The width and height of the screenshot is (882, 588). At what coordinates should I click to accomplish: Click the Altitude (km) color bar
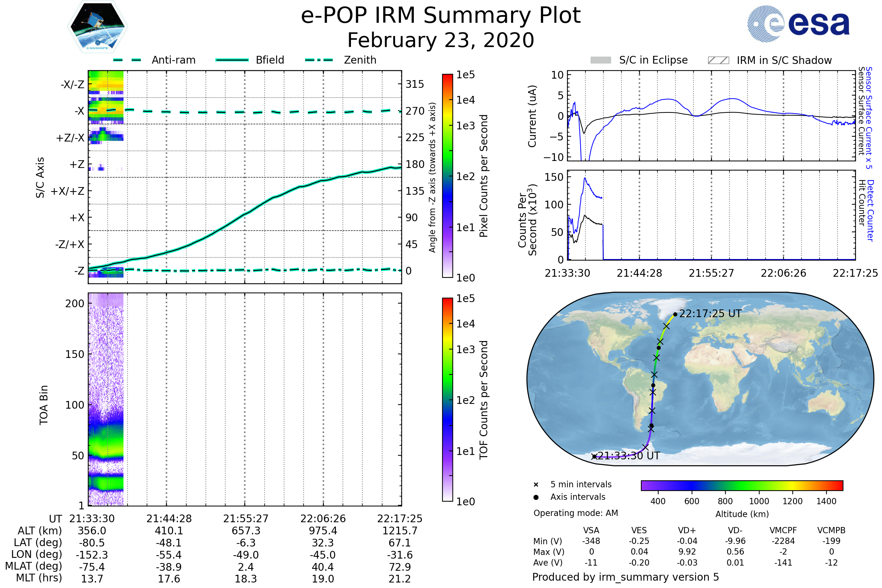742,485
